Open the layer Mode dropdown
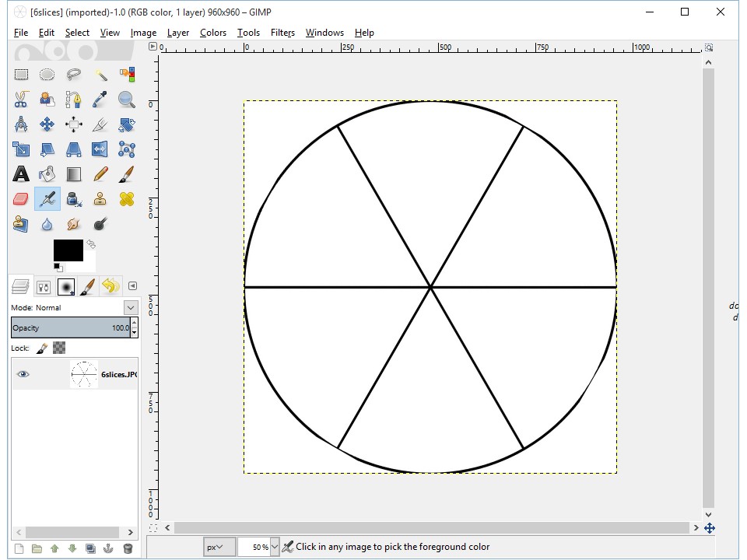 point(131,308)
